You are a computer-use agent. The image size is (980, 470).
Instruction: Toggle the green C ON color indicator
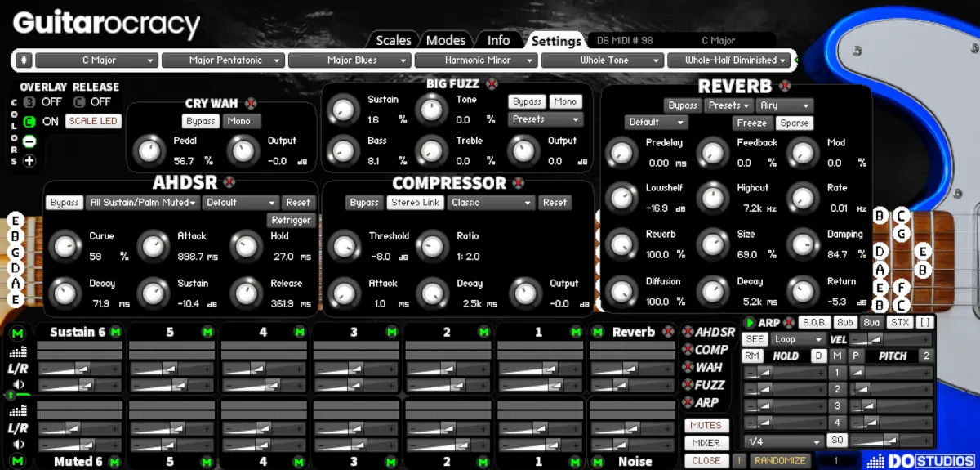[29, 122]
